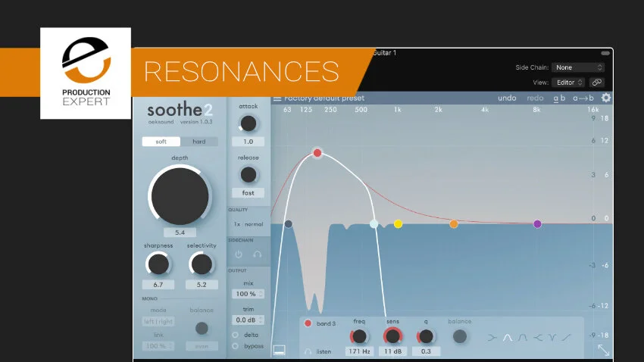Image resolution: width=644 pixels, height=362 pixels.
Task: Toggle the spectrum display view icon
Action: (280, 350)
